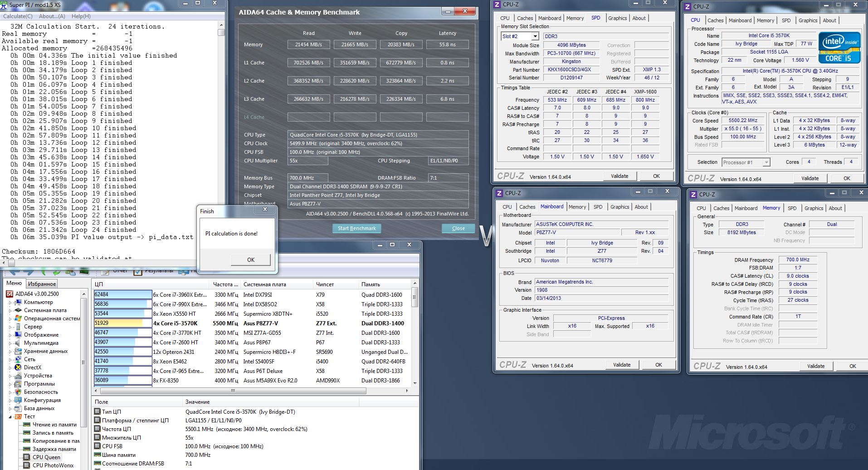Expand the Системная плата tree node
868x470 pixels.
tap(10, 311)
